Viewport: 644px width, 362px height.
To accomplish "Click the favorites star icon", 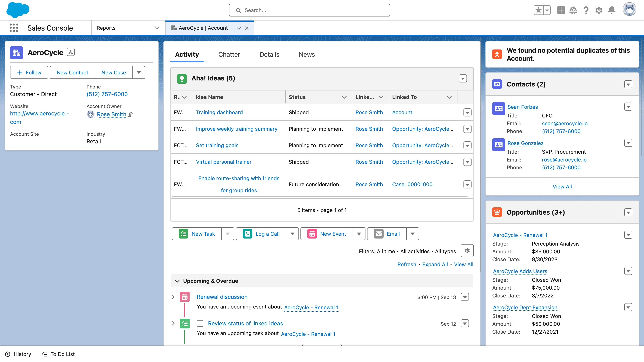I will click(539, 10).
